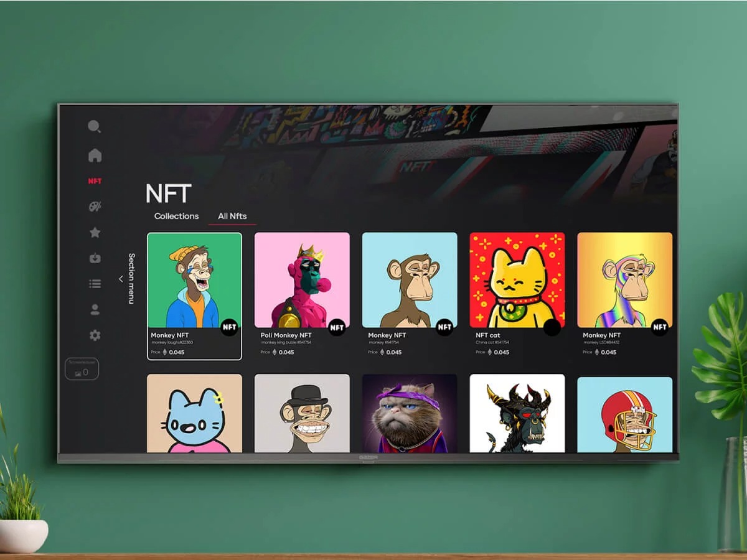The width and height of the screenshot is (747, 560).
Task: Click the monkey#541754 subtitle
Action: 383,342
